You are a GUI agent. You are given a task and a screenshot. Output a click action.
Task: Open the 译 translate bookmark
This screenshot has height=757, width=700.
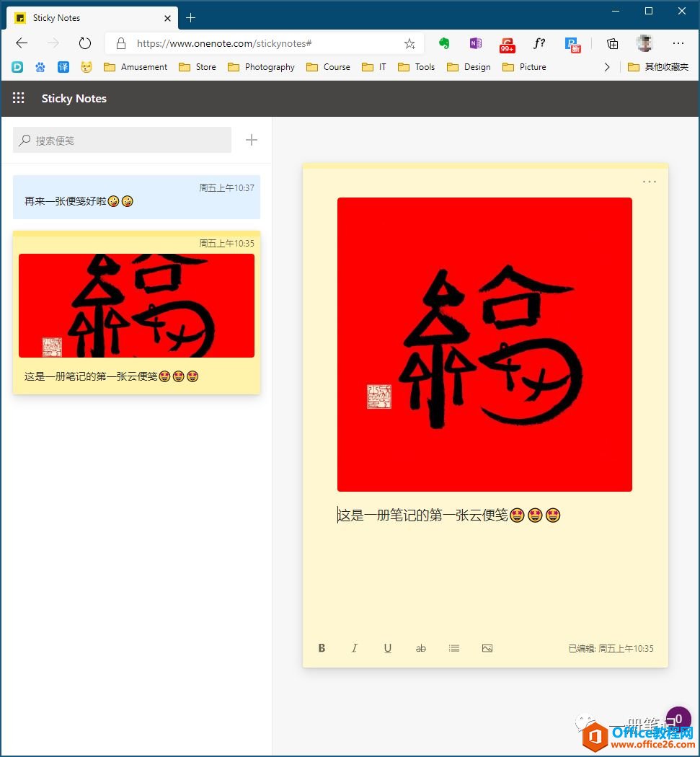(x=63, y=67)
